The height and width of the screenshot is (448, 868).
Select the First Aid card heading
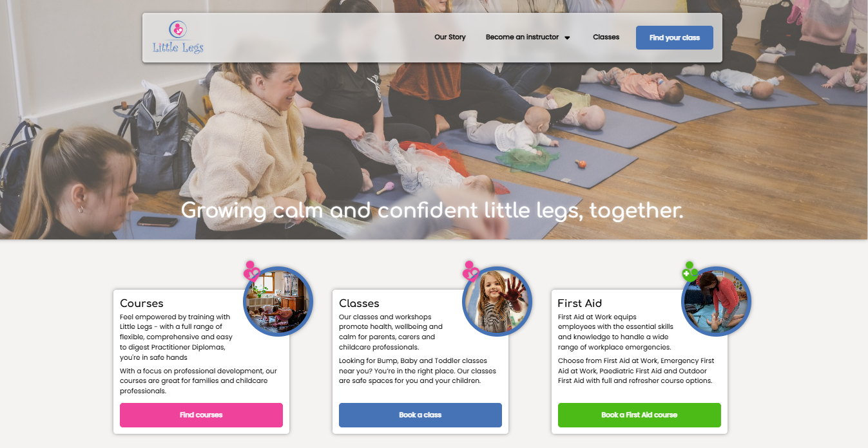click(x=579, y=303)
